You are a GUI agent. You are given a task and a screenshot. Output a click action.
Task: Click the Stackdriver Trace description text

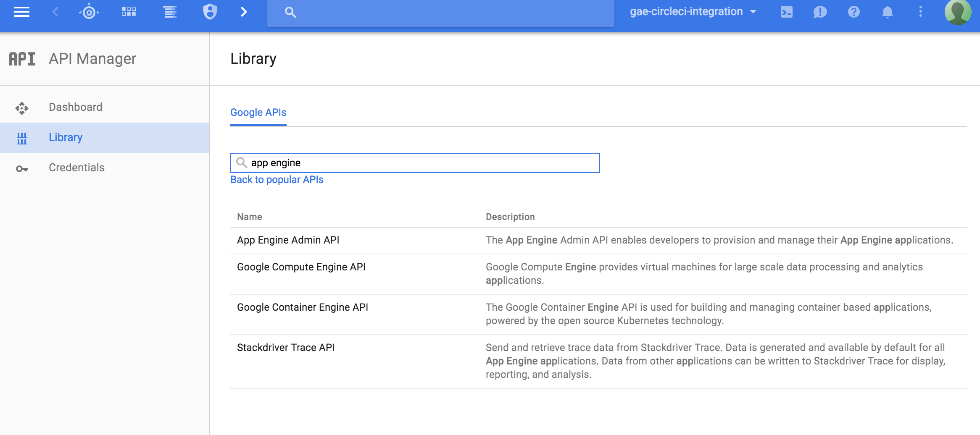tap(715, 361)
